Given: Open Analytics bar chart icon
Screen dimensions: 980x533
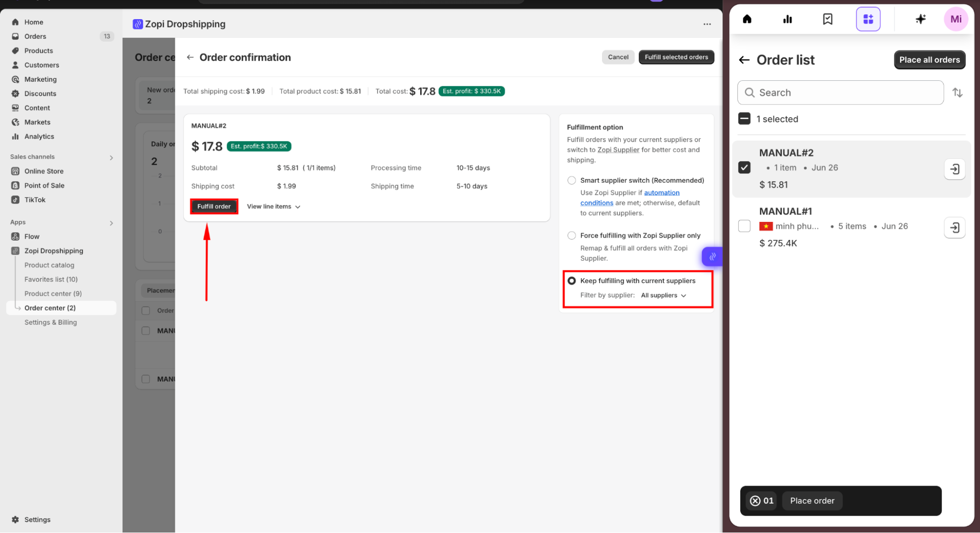Looking at the screenshot, I should coord(15,137).
